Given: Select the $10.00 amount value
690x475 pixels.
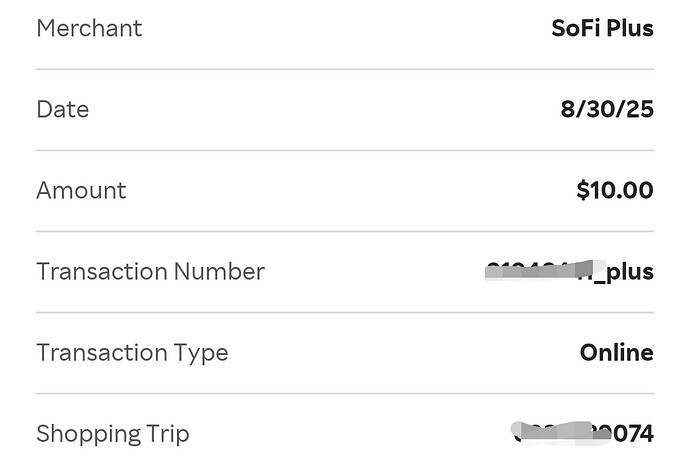Looking at the screenshot, I should point(615,190).
